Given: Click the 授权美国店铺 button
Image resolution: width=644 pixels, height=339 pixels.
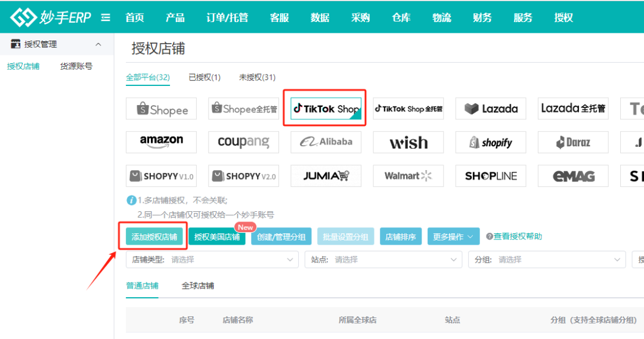Looking at the screenshot, I should pos(217,237).
